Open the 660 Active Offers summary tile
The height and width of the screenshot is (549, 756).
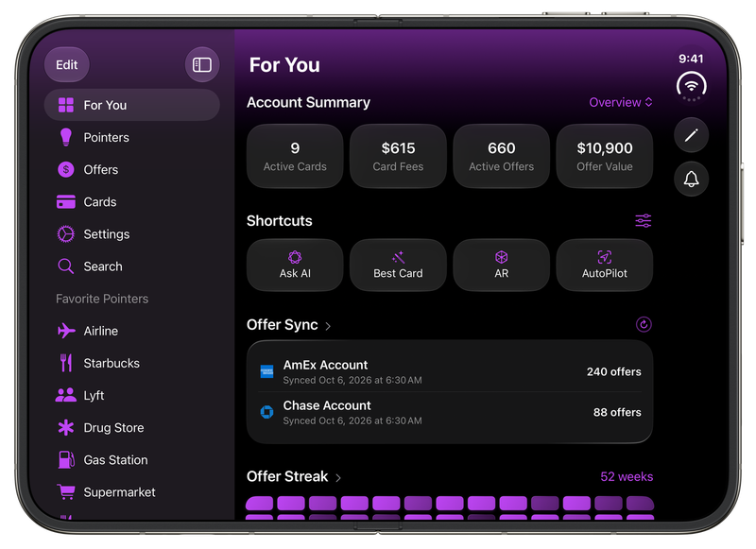(502, 156)
